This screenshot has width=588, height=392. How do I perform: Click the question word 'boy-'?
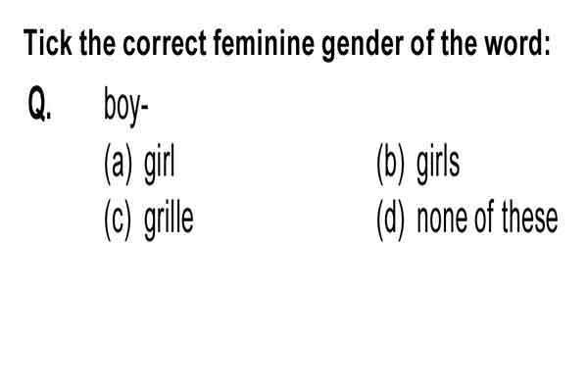point(126,107)
